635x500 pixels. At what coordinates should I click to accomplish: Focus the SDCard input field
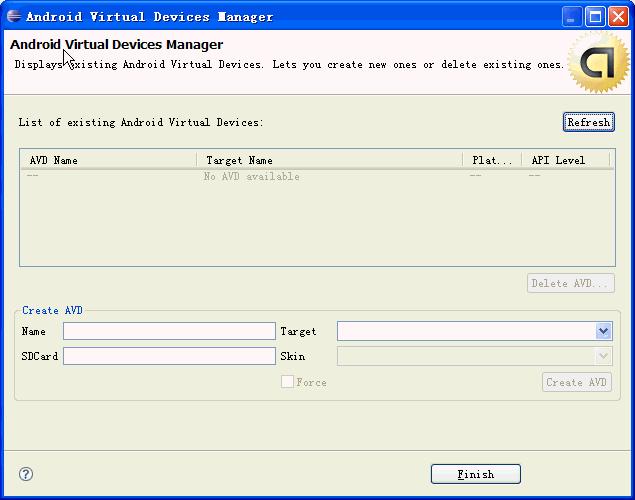tap(169, 356)
